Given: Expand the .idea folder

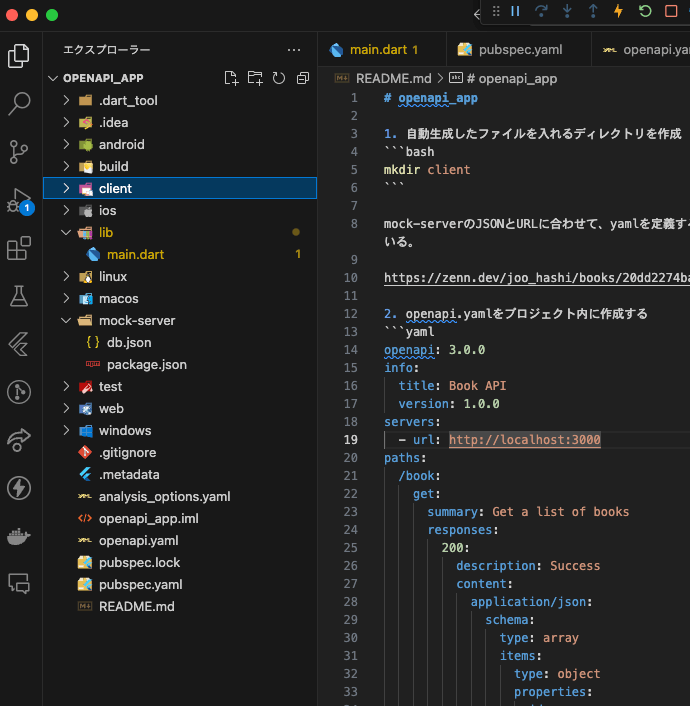Looking at the screenshot, I should (x=66, y=122).
